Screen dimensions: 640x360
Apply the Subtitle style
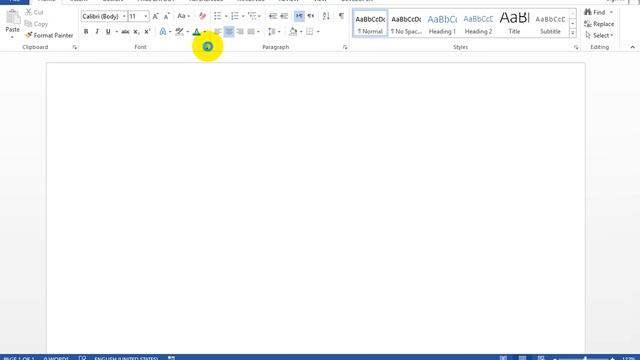(550, 24)
